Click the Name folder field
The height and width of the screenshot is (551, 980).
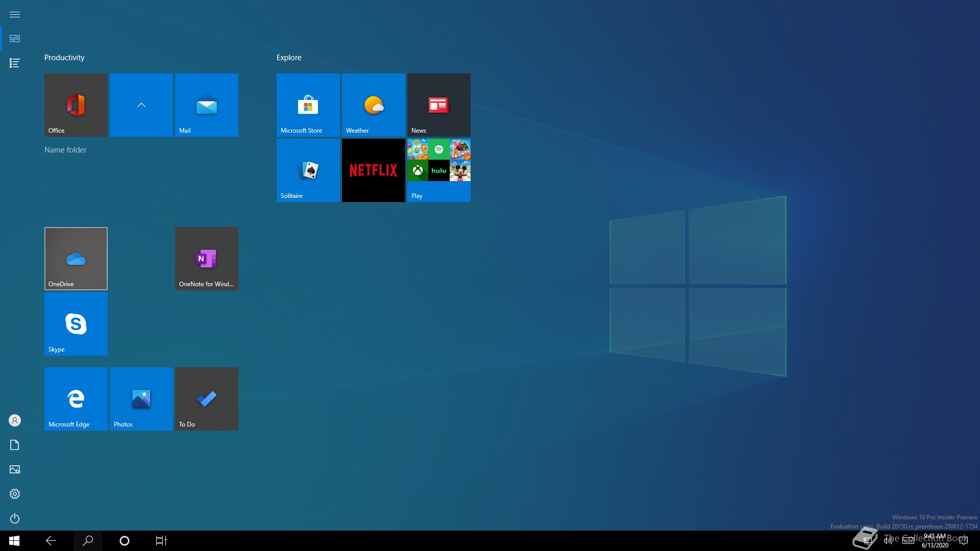tap(65, 150)
